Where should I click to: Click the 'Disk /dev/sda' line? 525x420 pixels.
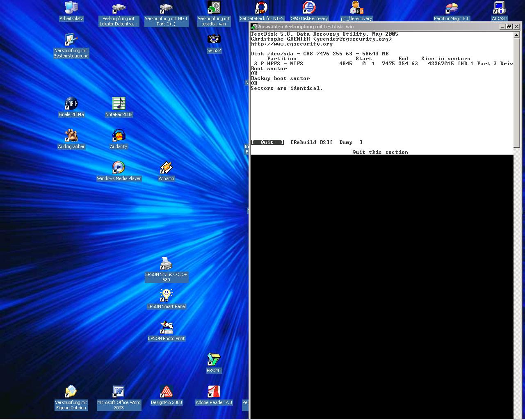pos(320,54)
